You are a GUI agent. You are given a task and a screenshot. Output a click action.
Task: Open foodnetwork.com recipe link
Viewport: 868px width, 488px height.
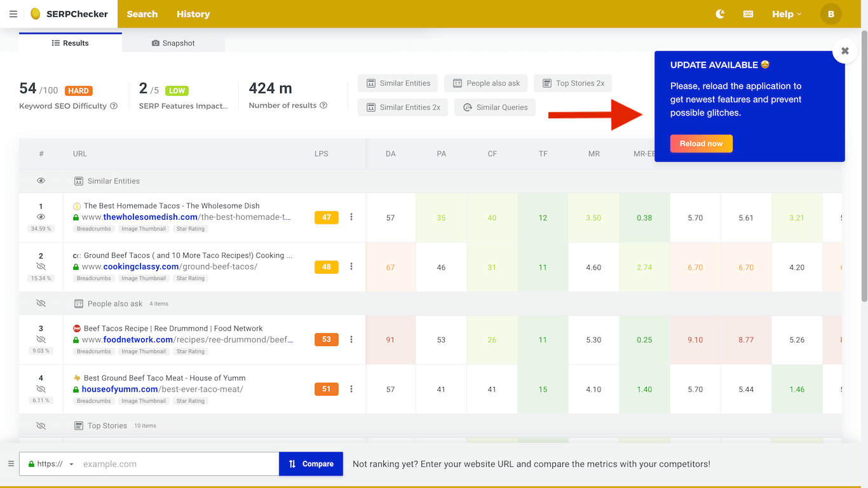tap(187, 340)
